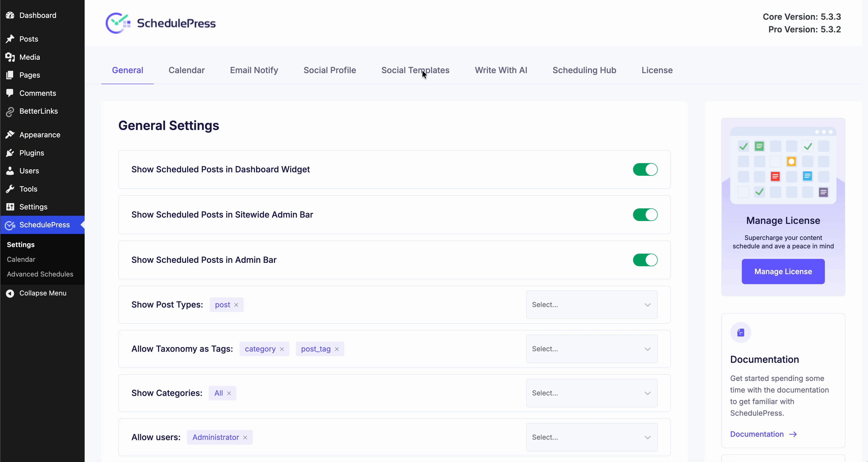This screenshot has height=462, width=868.
Task: Click the Users person icon
Action: click(10, 171)
